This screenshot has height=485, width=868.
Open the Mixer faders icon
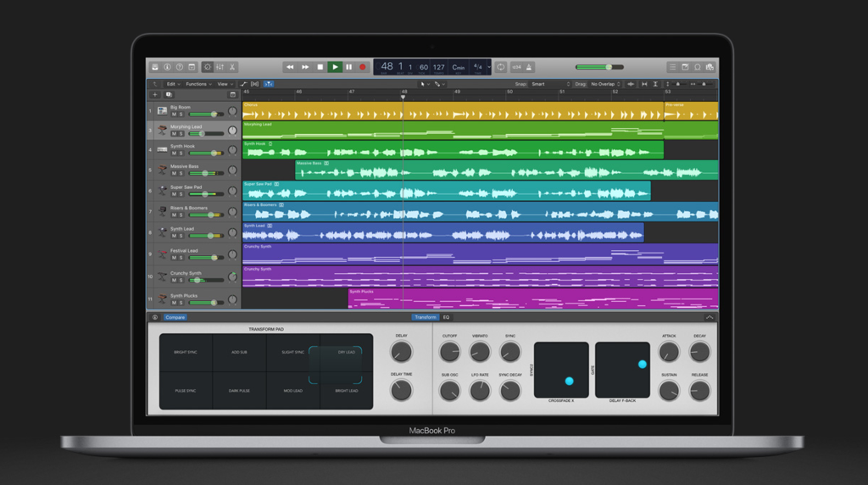tap(220, 67)
